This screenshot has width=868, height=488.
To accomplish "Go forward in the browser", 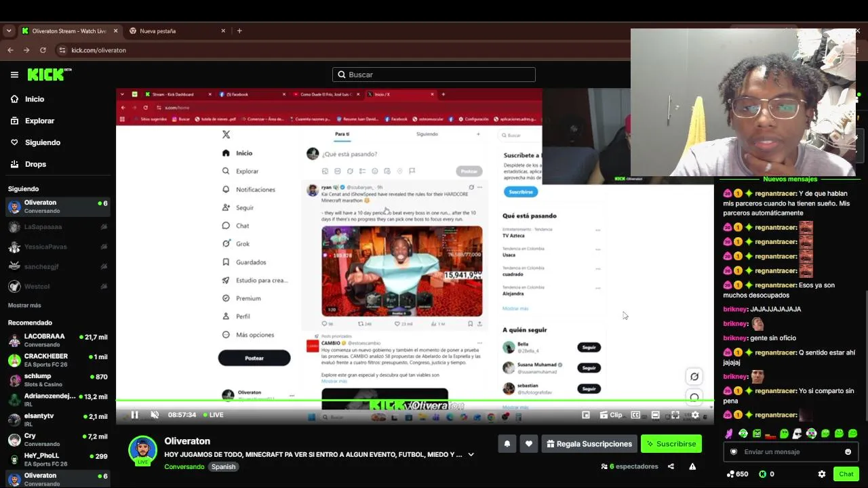I will click(x=26, y=50).
